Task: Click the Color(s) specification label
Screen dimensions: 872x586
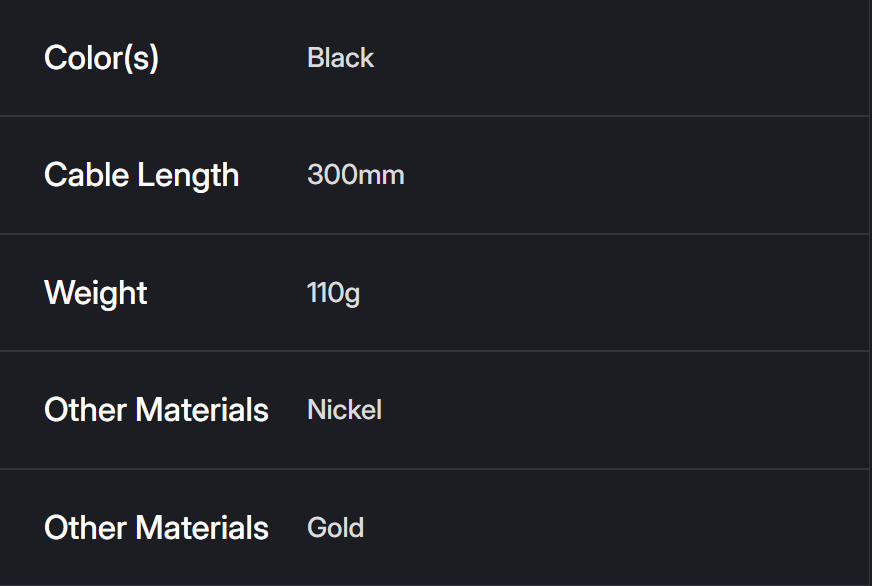Action: (101, 58)
